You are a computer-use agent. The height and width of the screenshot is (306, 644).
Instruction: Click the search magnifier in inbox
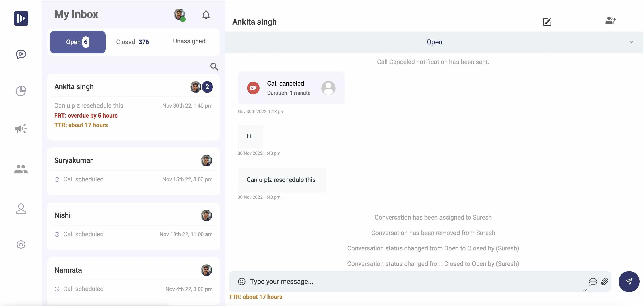point(214,66)
